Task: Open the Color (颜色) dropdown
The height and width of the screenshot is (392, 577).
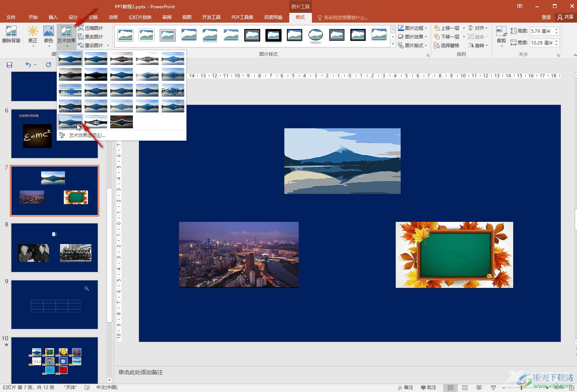Action: click(x=49, y=36)
